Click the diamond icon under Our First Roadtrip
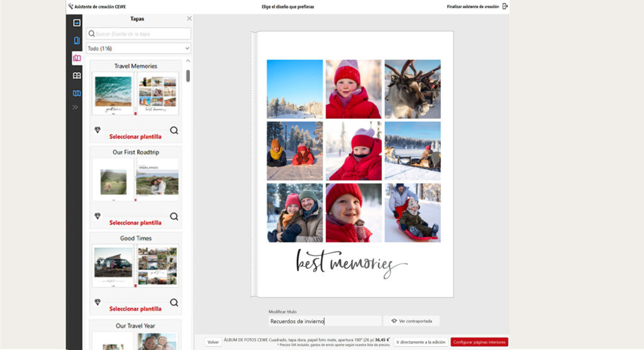This screenshot has height=350, width=644. click(x=97, y=216)
